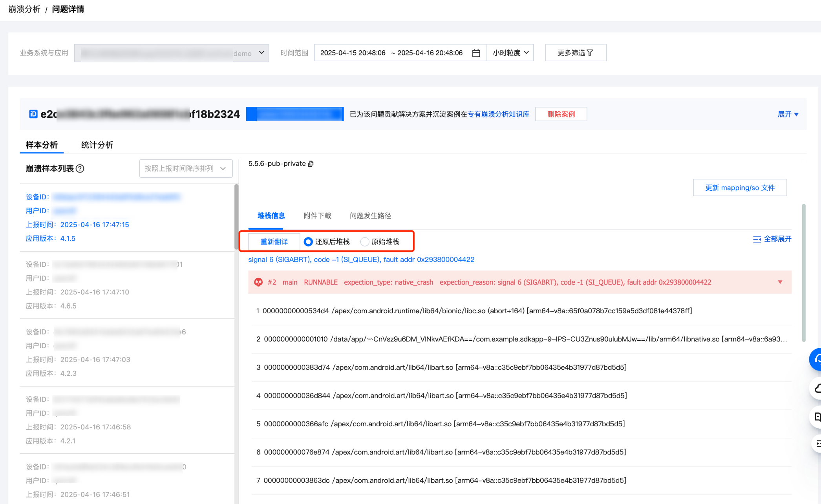Click the red crash skull icon
The image size is (821, 504).
click(258, 282)
